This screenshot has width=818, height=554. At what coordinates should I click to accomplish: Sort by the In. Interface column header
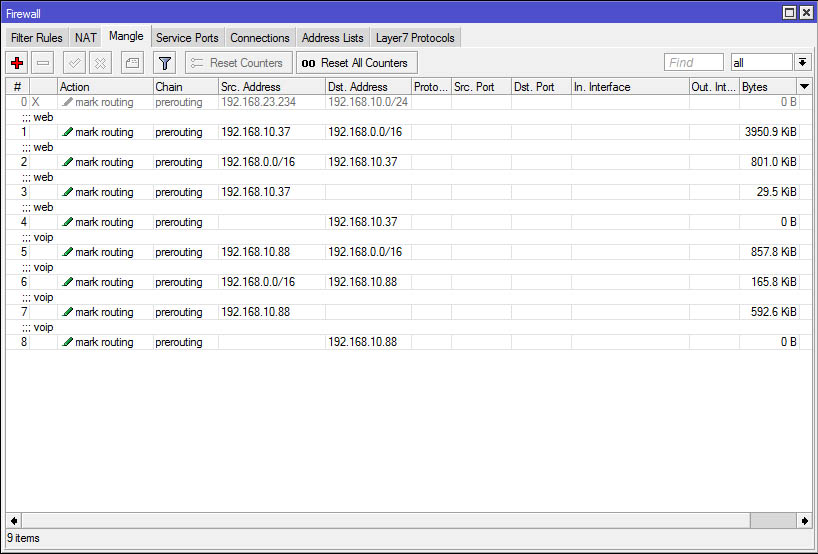(630, 87)
